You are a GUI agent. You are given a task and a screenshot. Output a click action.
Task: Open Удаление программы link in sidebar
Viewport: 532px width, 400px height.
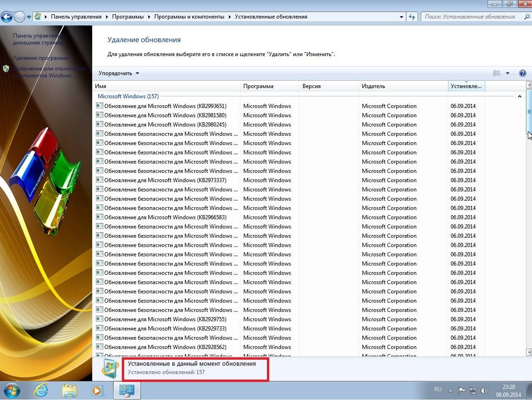[x=41, y=57]
